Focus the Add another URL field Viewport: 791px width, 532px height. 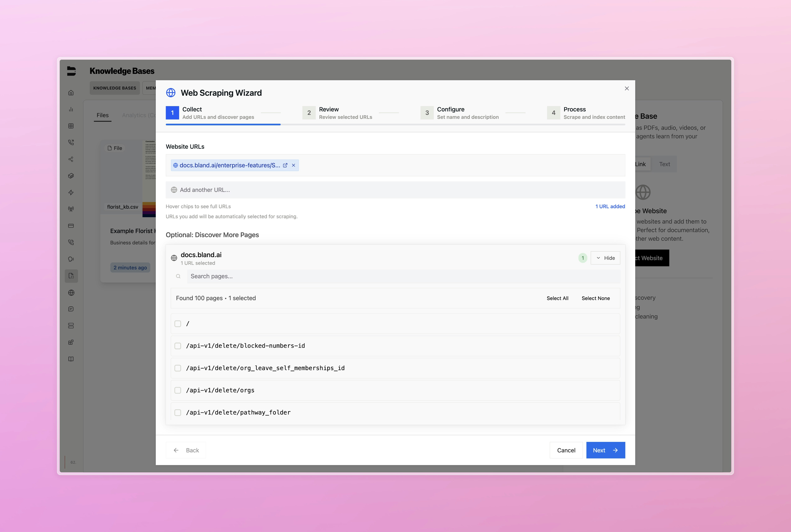[395, 190]
